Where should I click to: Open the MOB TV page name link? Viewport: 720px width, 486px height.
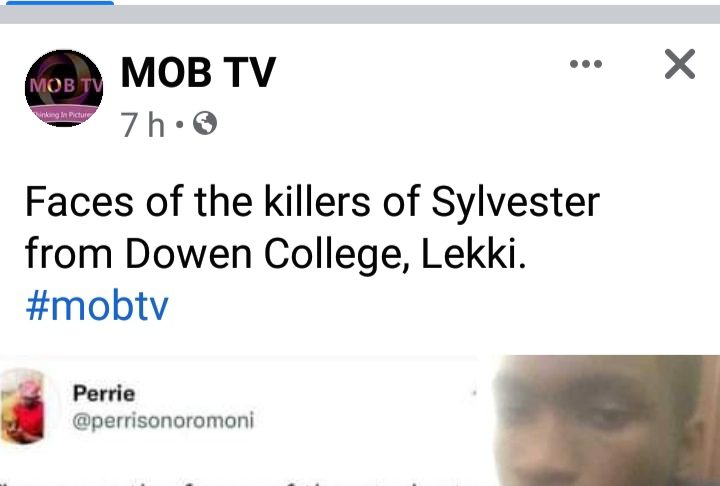197,72
